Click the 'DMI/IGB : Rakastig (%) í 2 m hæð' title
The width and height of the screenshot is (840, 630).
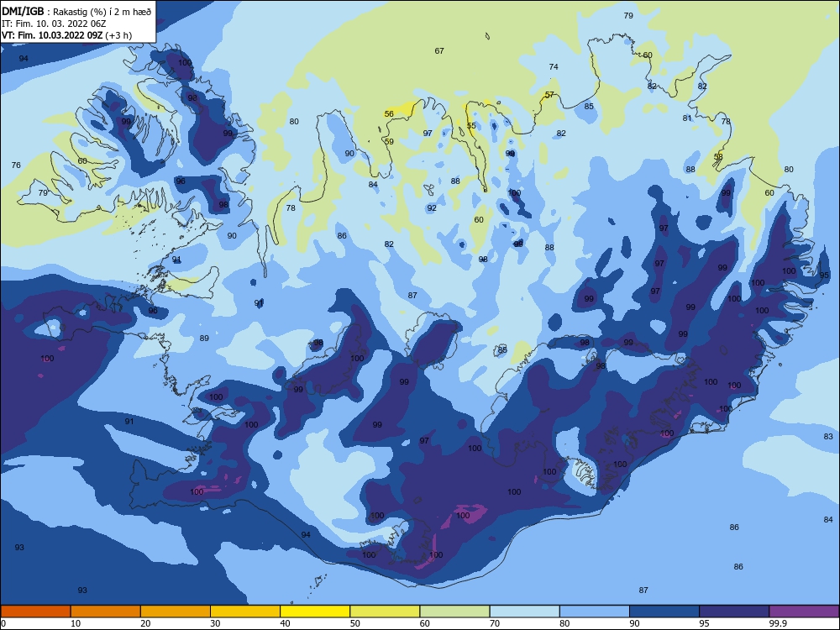click(76, 11)
